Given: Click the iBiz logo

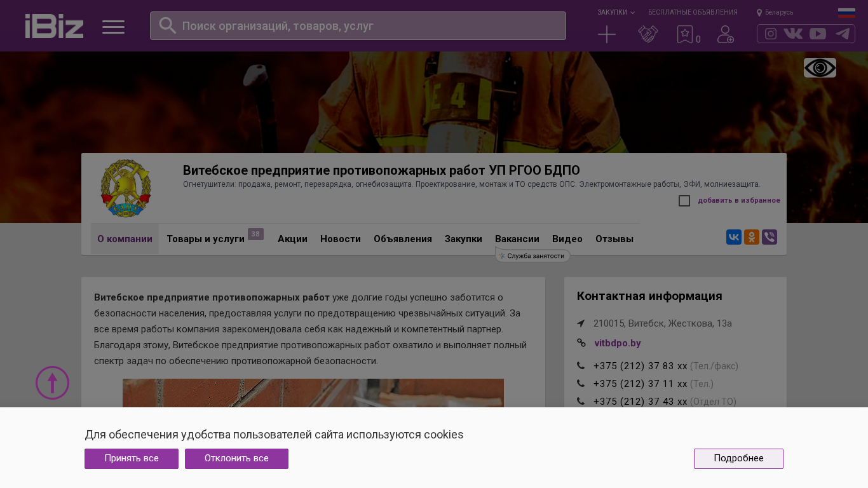Looking at the screenshot, I should 54,26.
